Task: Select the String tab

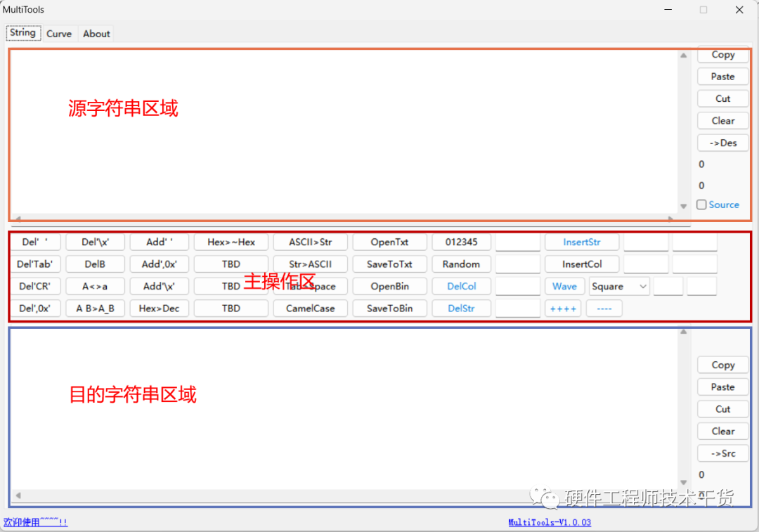Action: tap(22, 33)
